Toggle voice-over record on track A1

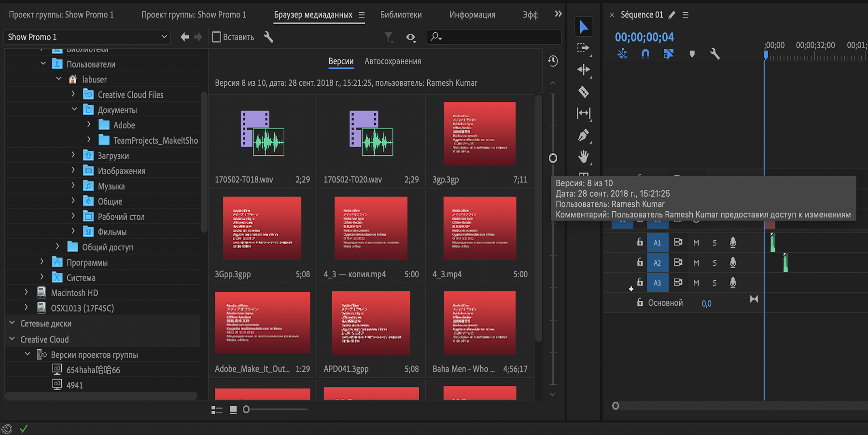click(733, 243)
